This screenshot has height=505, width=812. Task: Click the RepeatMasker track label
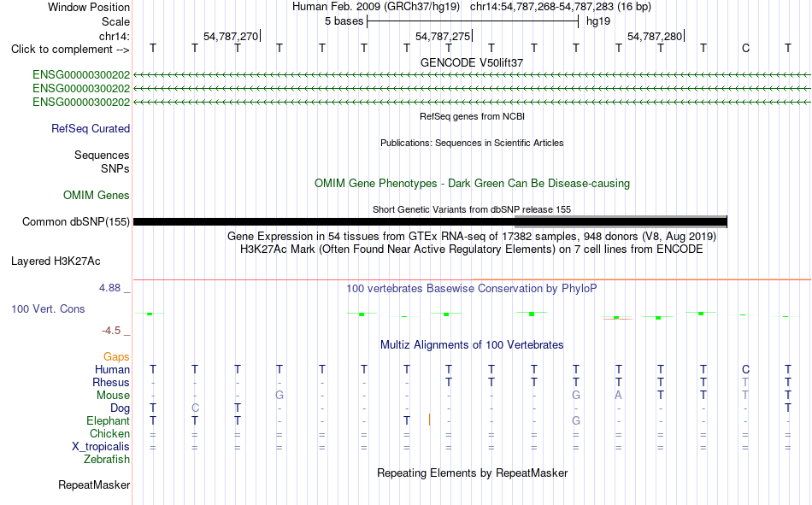tap(94, 484)
